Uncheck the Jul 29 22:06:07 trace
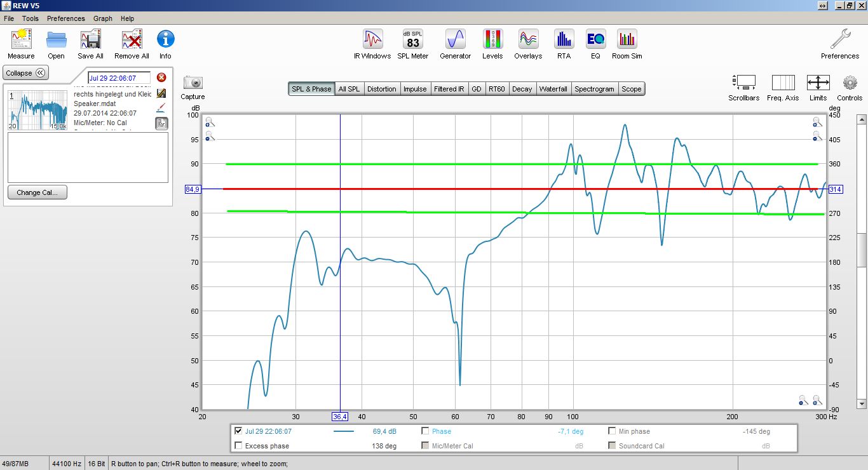868x470 pixels. click(238, 431)
